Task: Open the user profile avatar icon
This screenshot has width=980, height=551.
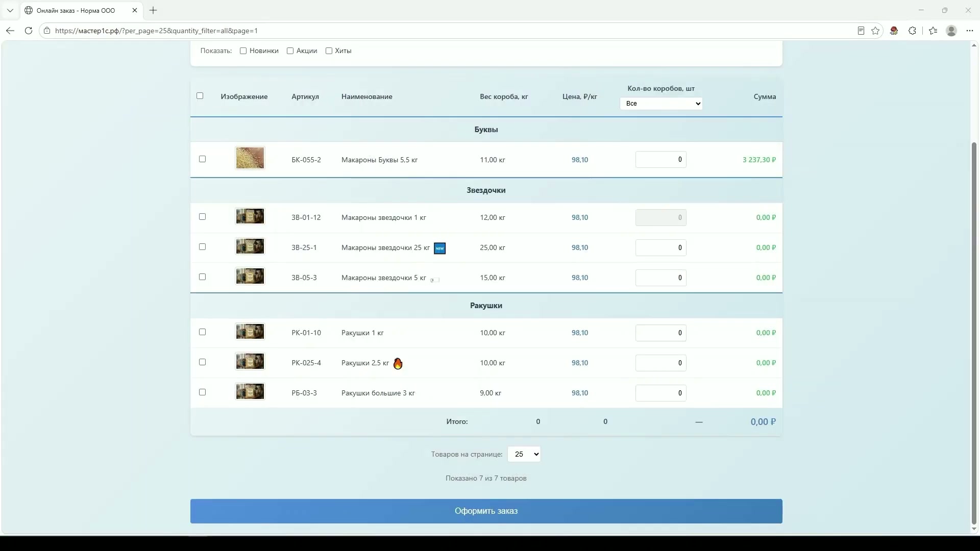Action: click(951, 31)
